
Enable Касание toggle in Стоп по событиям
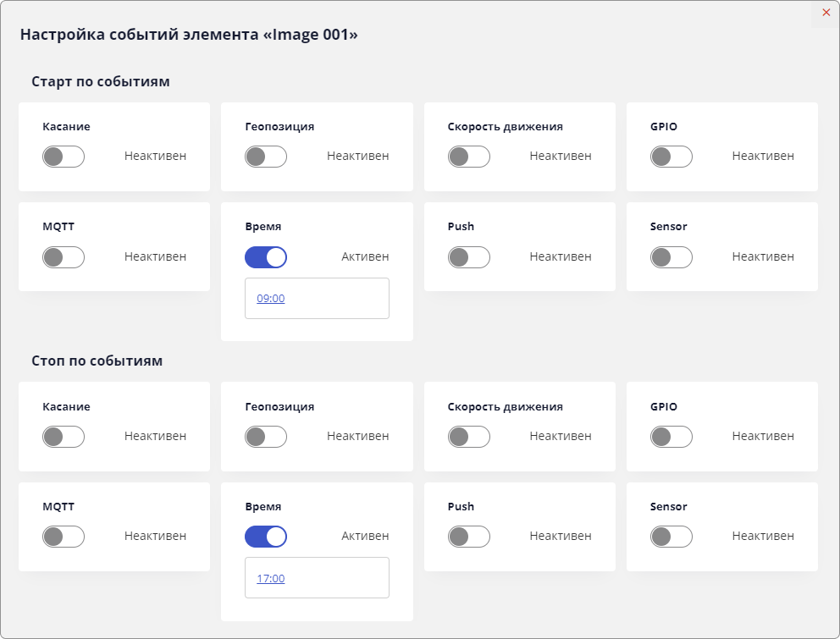[x=64, y=437]
